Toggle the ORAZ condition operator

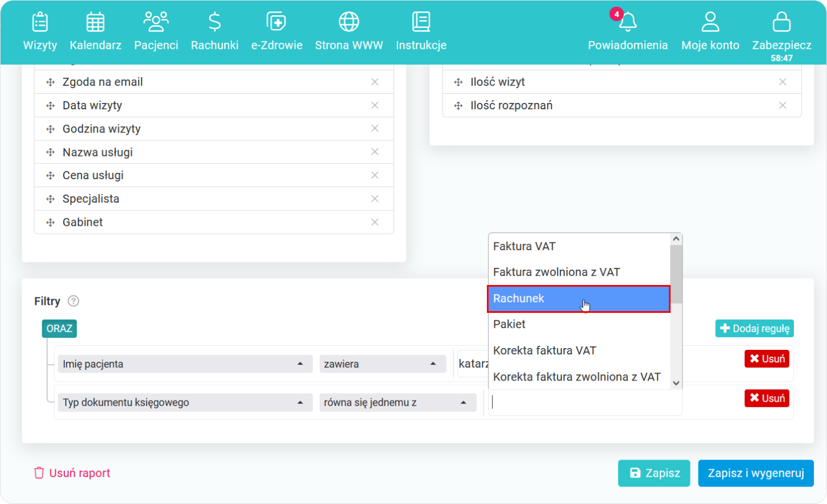(x=59, y=329)
